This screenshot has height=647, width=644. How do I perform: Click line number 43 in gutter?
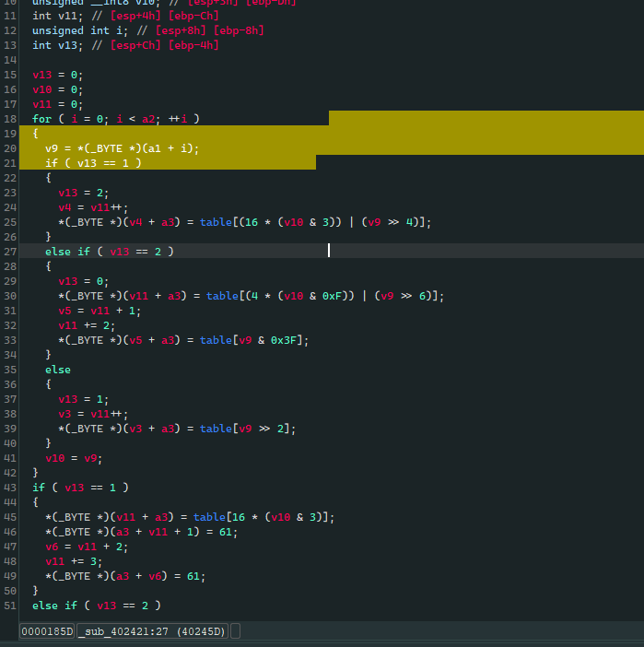10,488
